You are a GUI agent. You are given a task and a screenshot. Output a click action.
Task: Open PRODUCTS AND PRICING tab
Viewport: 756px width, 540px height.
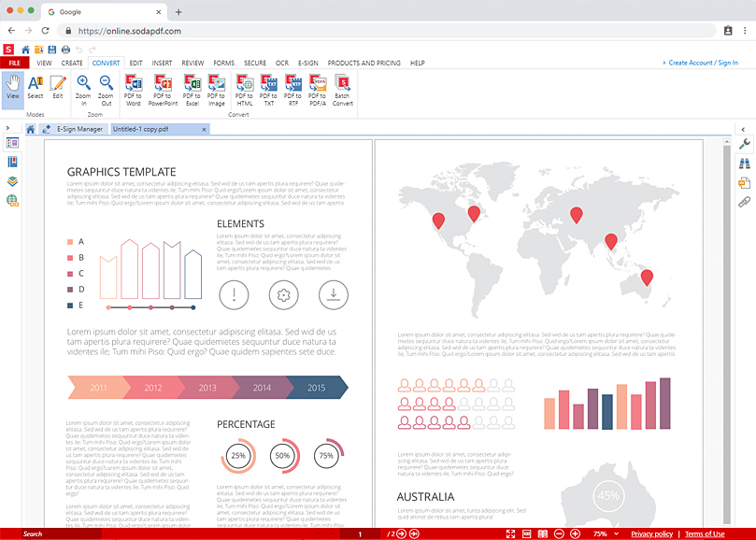(x=364, y=64)
